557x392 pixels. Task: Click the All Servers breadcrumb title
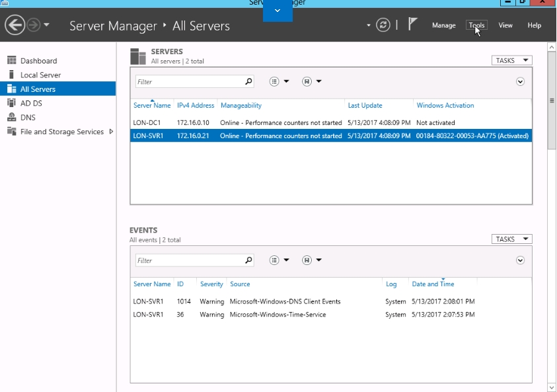tap(201, 26)
